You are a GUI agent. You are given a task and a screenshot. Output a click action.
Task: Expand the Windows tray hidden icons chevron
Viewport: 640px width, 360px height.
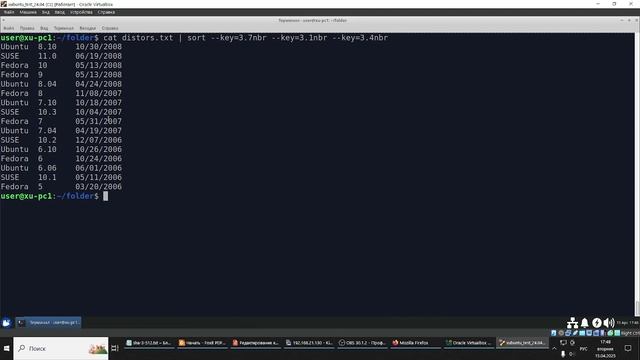[554, 349]
